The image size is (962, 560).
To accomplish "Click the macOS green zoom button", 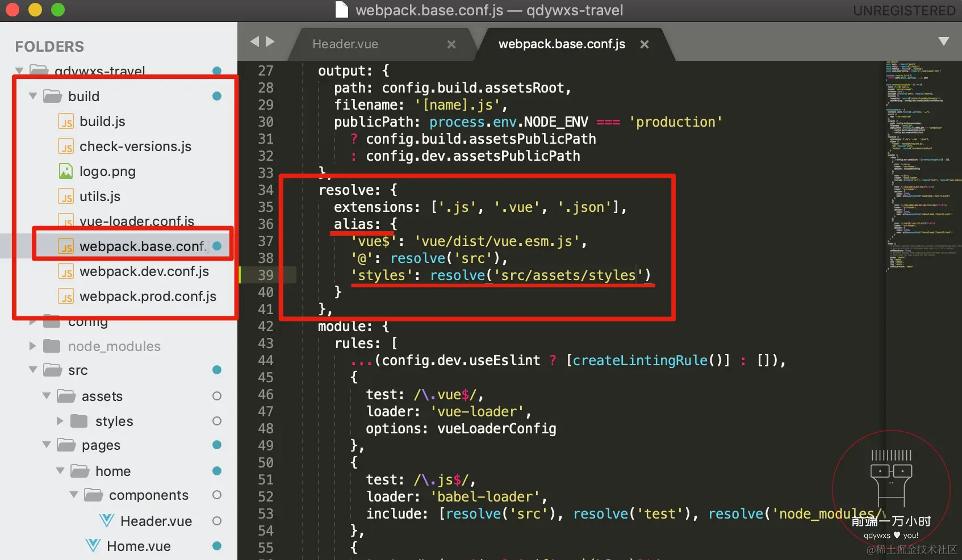I will click(x=58, y=10).
